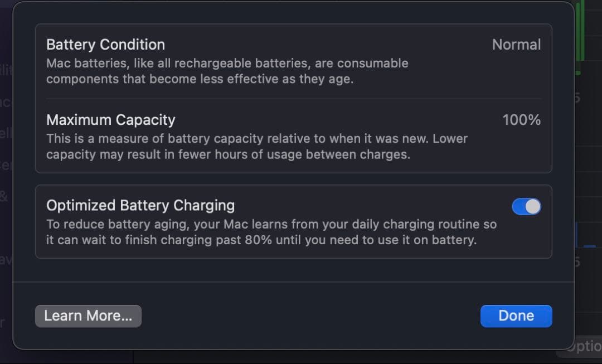
Task: Click the partially hidden Options button
Action: 582,347
